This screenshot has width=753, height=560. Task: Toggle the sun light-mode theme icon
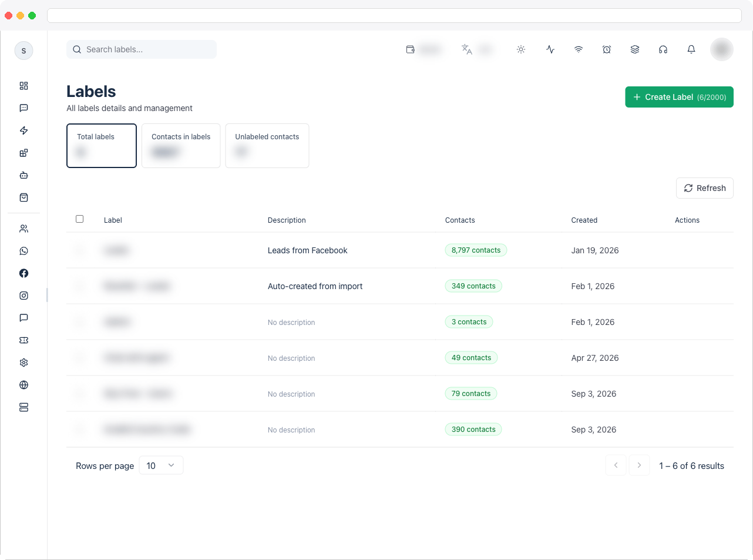click(521, 49)
